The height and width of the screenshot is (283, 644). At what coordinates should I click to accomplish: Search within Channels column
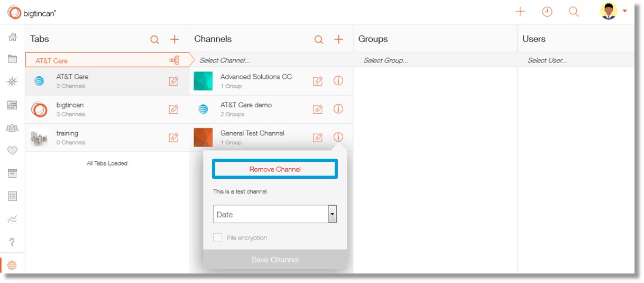click(x=319, y=39)
